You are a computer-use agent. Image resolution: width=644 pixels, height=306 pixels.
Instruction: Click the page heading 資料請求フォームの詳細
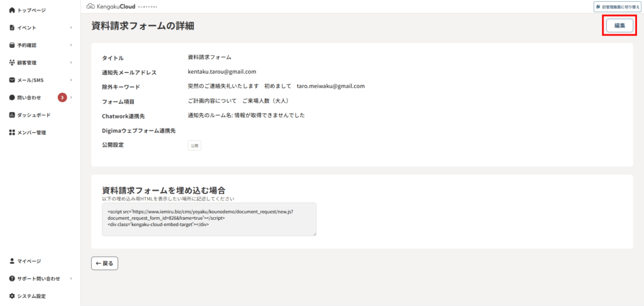[x=143, y=26]
